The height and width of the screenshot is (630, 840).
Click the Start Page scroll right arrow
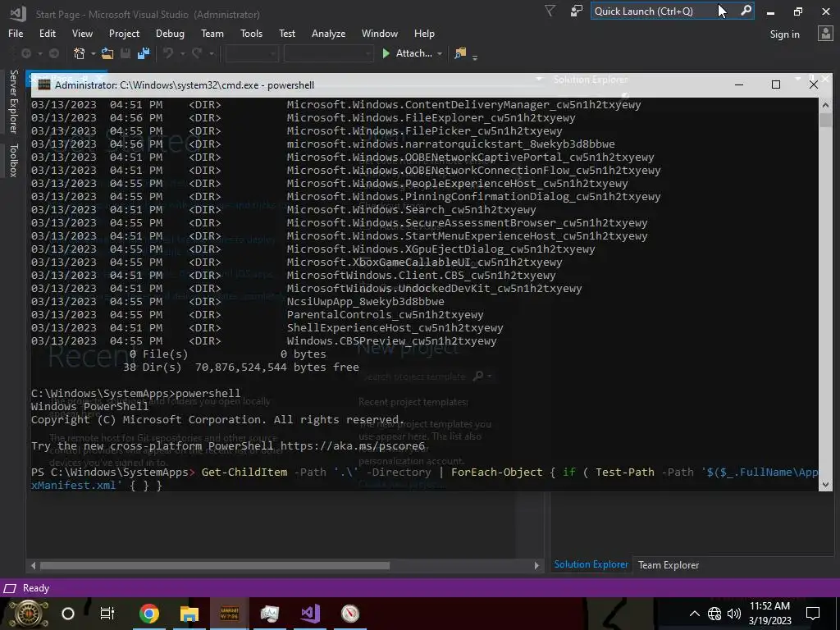point(536,565)
